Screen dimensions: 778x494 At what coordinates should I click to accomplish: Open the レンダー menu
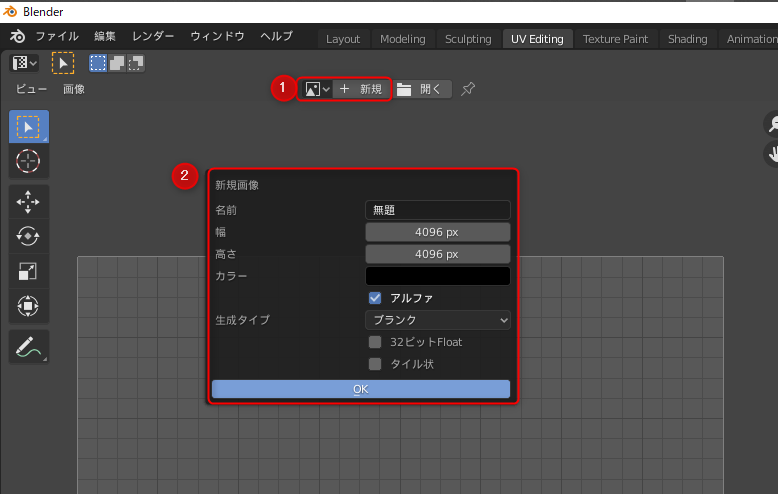click(x=153, y=36)
